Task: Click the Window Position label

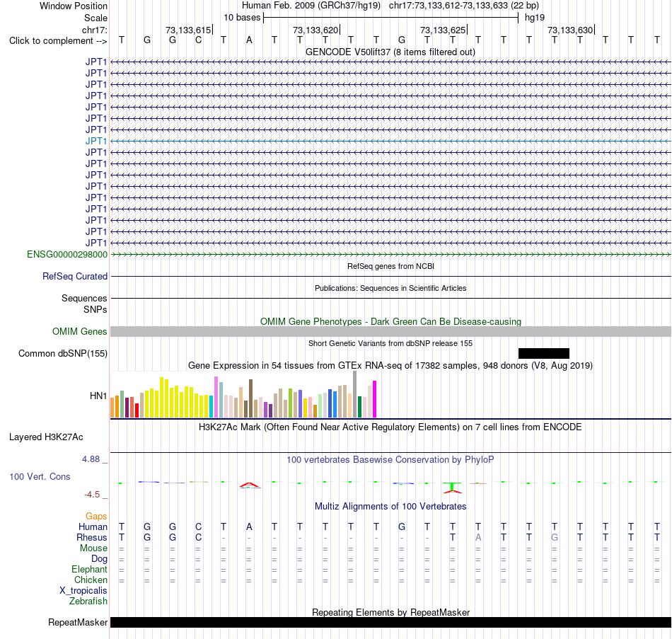Action: (74, 6)
